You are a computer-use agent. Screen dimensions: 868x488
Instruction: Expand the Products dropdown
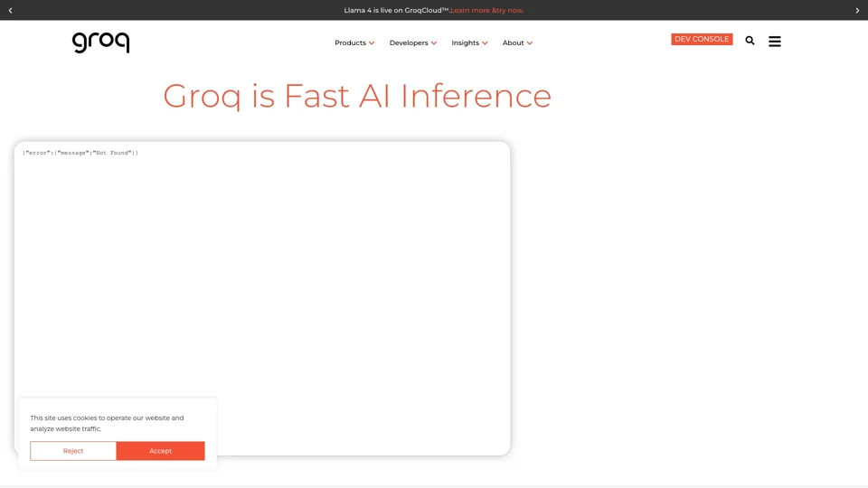tap(354, 42)
